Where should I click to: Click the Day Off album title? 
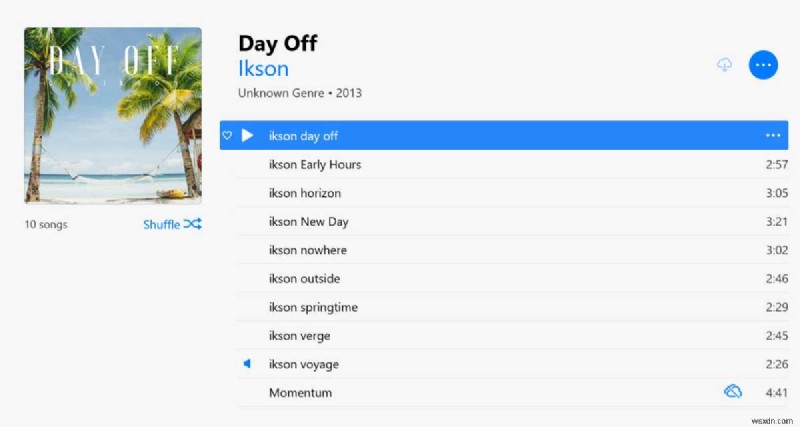278,43
